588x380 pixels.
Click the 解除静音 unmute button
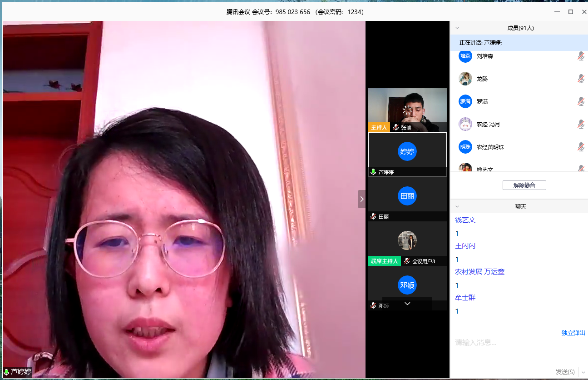click(x=524, y=185)
